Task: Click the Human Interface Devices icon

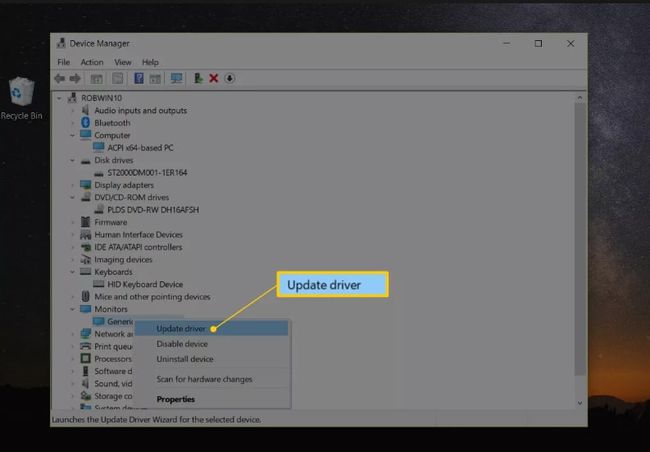Action: tap(85, 235)
